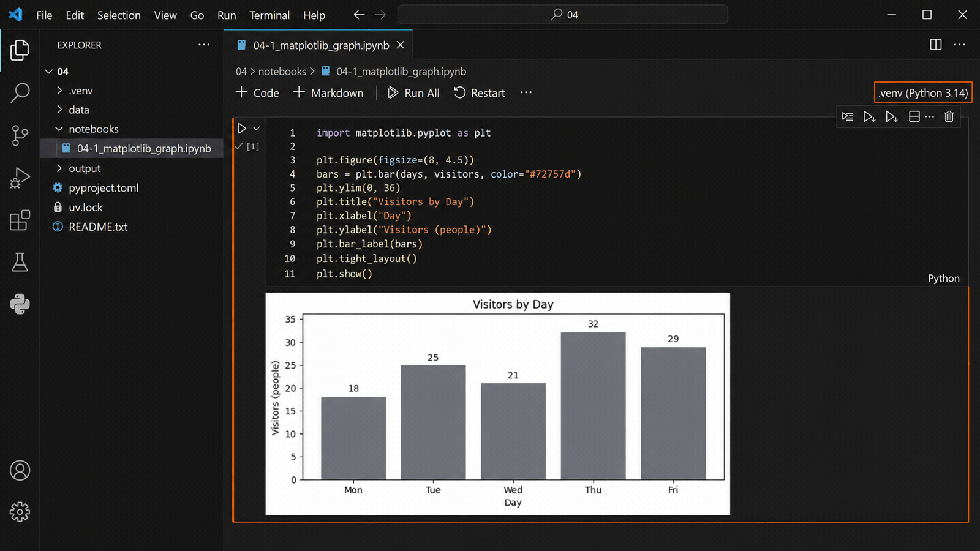Open more cell actions in cell toolbar

(930, 116)
